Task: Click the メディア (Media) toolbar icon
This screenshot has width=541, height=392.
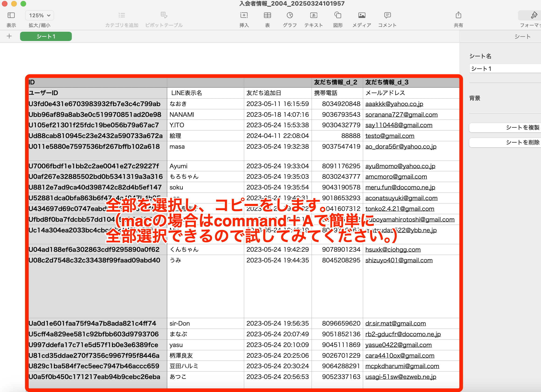Action: coord(362,15)
